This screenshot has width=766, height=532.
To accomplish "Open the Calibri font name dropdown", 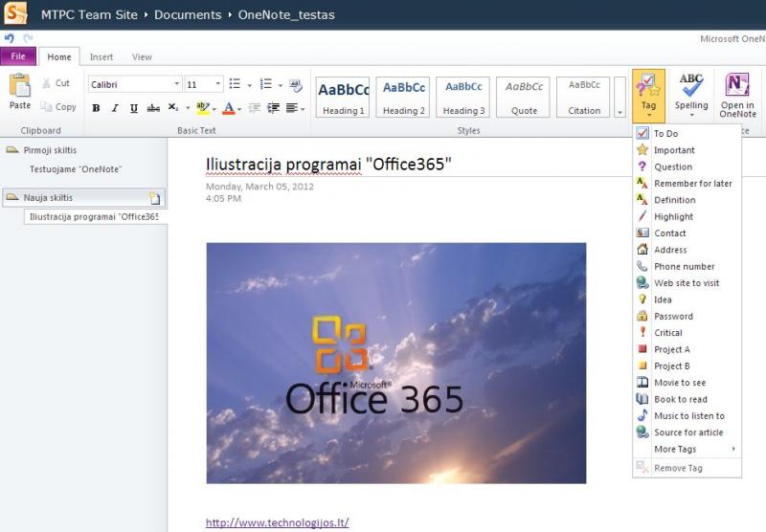I will tap(177, 84).
